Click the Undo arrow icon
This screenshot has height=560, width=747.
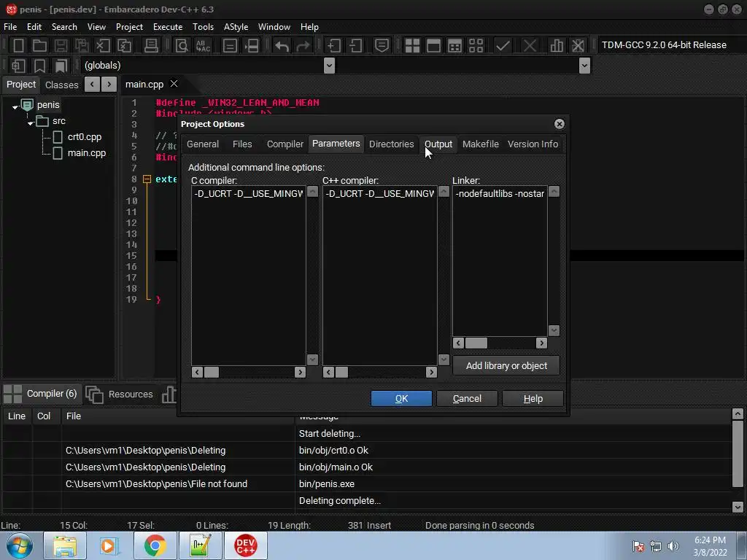point(282,46)
